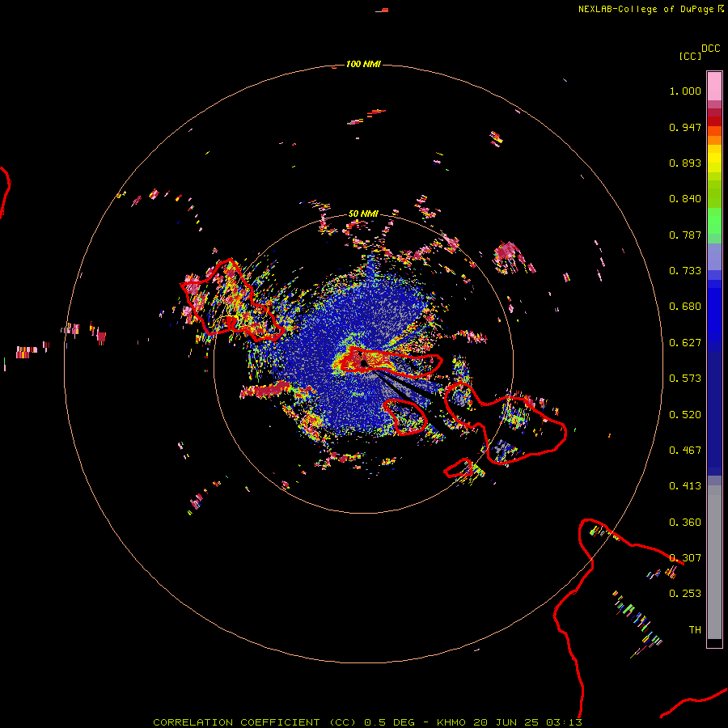Select the 0.253 color scale value
The width and height of the screenshot is (728, 728).
[x=685, y=594]
